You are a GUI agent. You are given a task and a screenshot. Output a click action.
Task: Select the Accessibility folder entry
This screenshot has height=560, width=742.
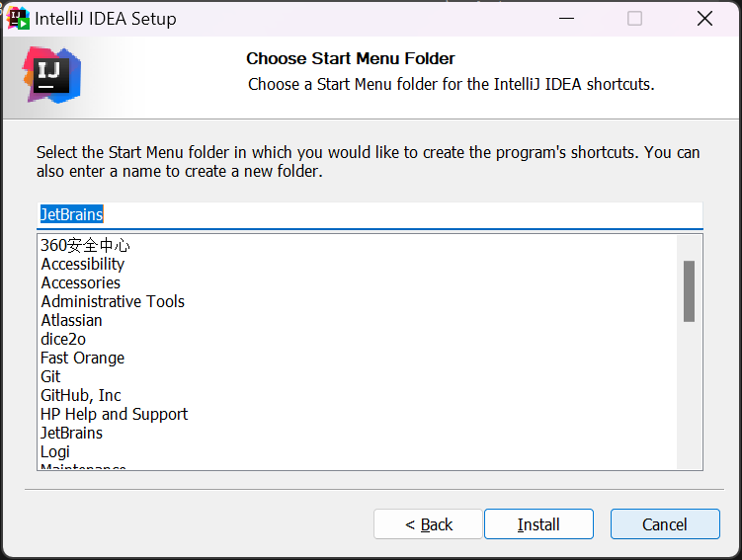[x=83, y=264]
